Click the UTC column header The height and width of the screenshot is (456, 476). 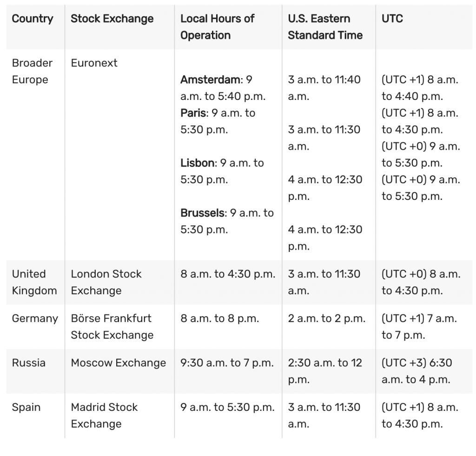392,19
